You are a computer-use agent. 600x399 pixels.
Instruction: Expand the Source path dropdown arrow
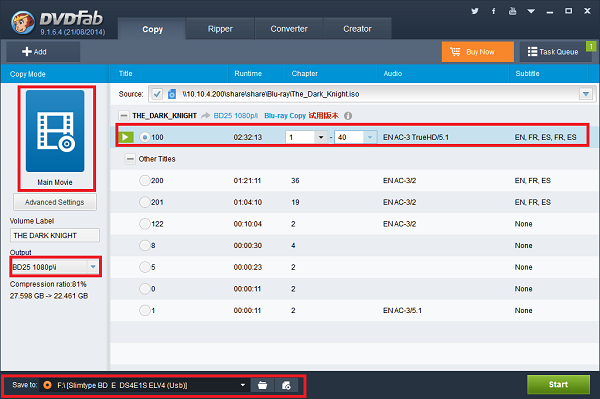pos(586,94)
